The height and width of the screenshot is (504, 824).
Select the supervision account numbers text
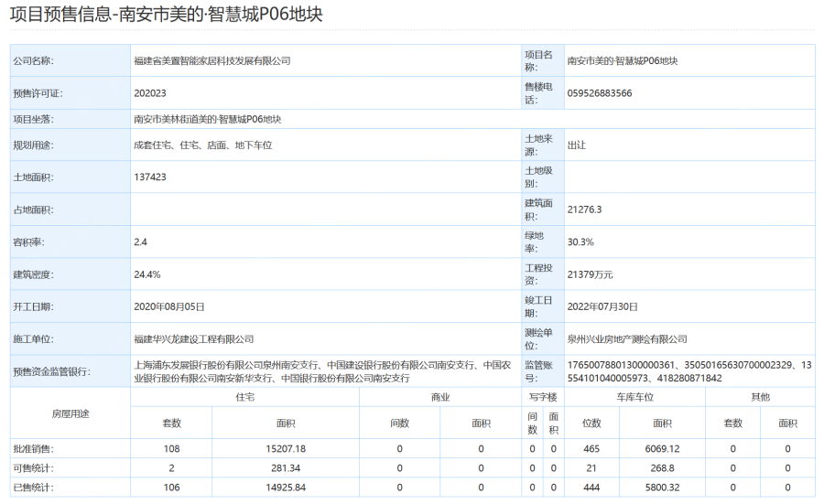click(x=689, y=371)
